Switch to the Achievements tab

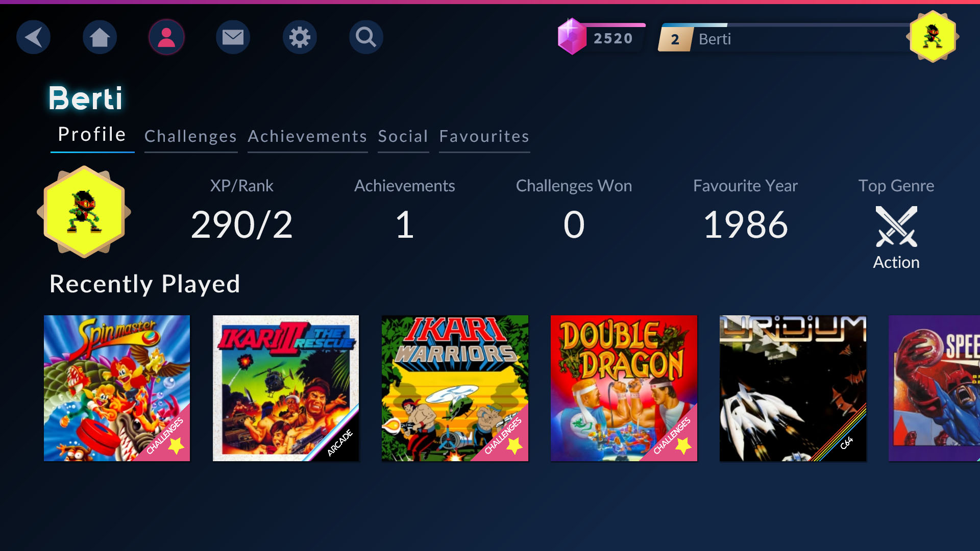(x=307, y=136)
